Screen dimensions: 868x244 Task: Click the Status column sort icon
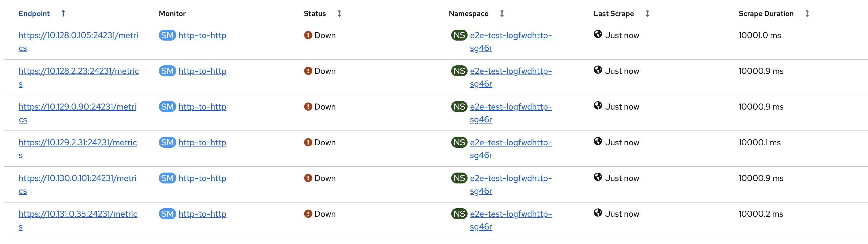339,14
